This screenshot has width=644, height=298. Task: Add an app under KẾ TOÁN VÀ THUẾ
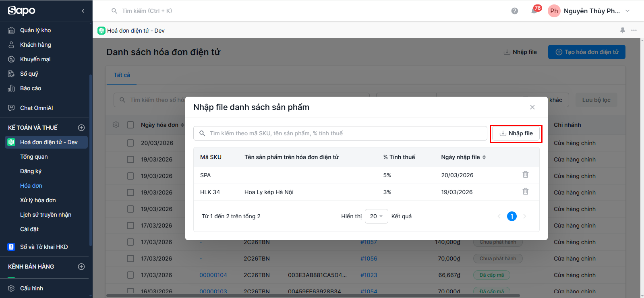tap(81, 128)
